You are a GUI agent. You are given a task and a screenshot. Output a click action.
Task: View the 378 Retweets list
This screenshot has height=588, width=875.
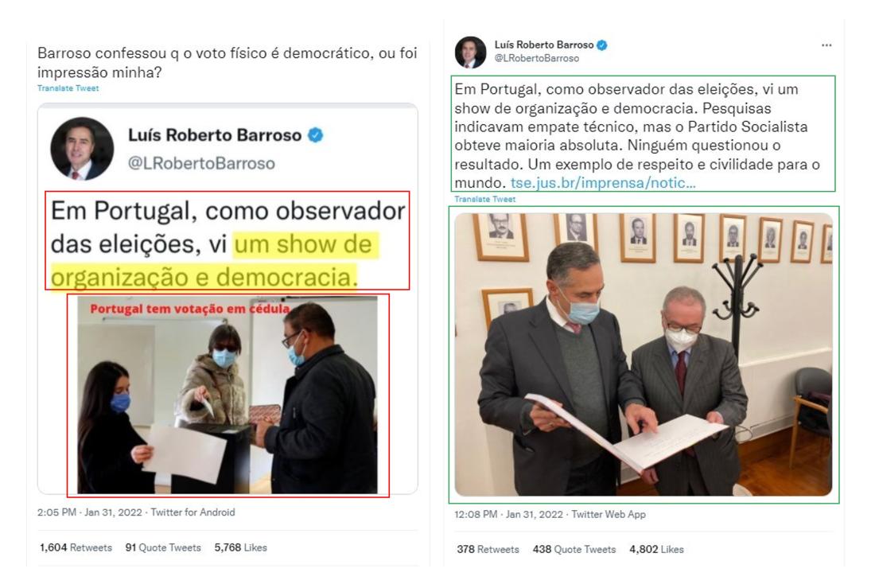488,550
